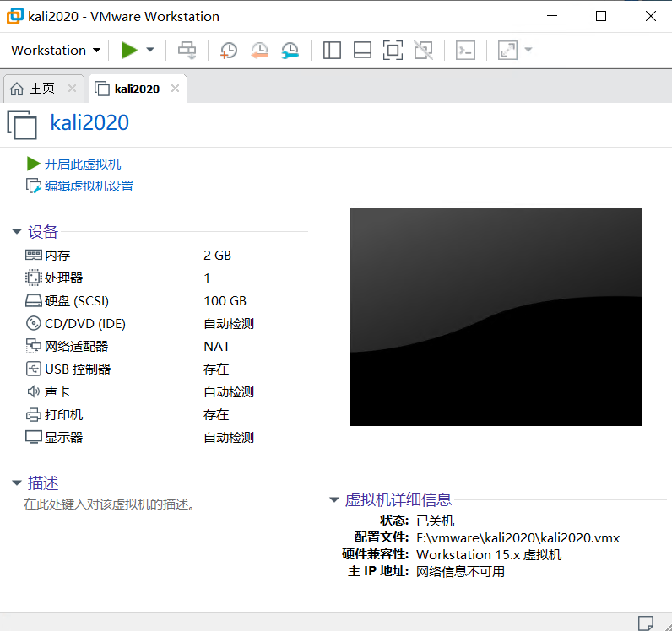The width and height of the screenshot is (672, 631).
Task: Select the 网络适配器 row label
Action: tap(76, 346)
